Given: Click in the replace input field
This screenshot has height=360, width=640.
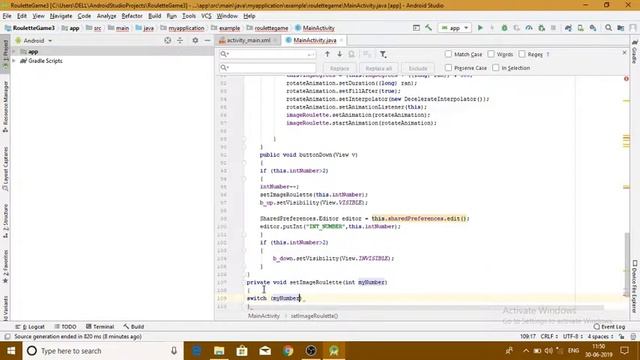Looking at the screenshot, I should (x=267, y=67).
